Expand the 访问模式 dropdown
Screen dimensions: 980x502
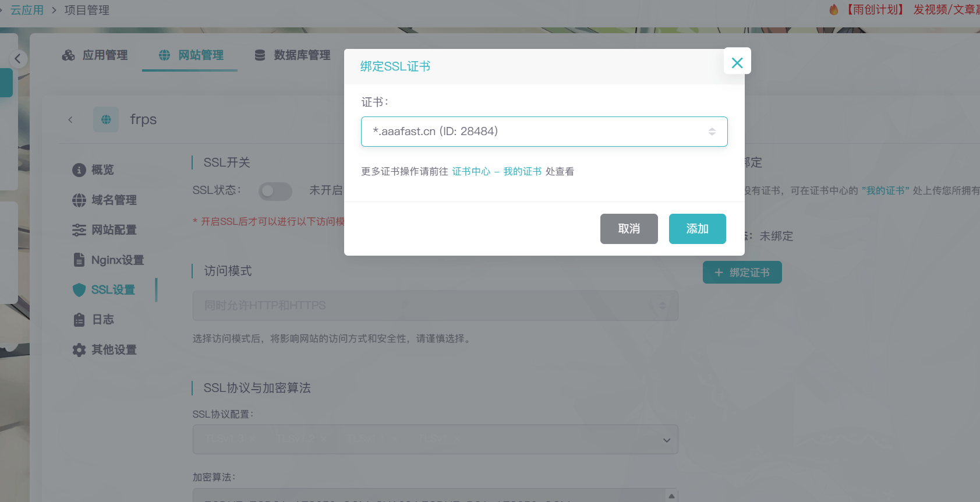[435, 306]
